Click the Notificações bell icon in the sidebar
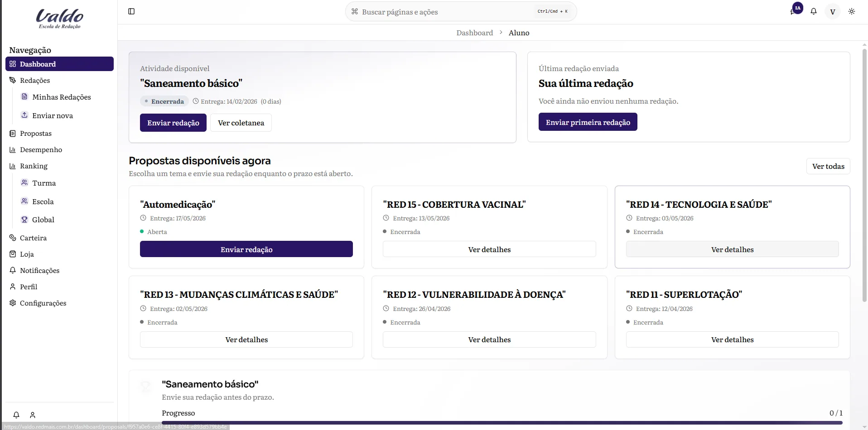Image resolution: width=868 pixels, height=430 pixels. tap(13, 270)
